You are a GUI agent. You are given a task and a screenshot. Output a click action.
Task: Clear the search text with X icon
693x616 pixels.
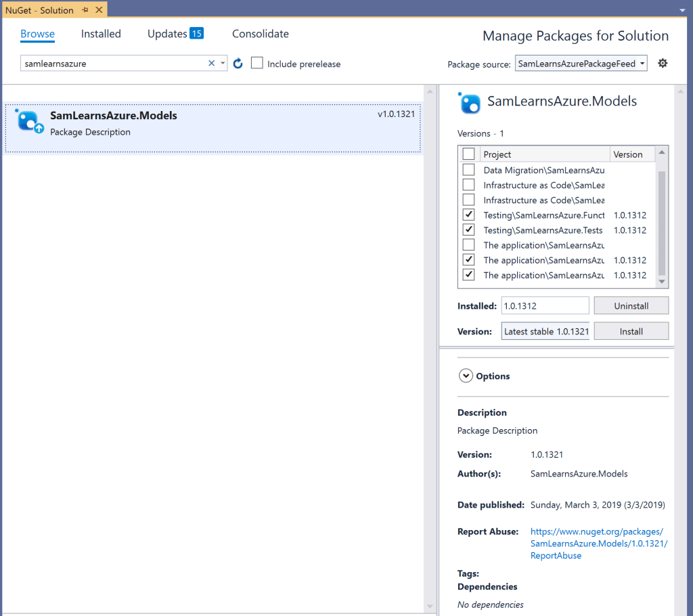pos(211,64)
